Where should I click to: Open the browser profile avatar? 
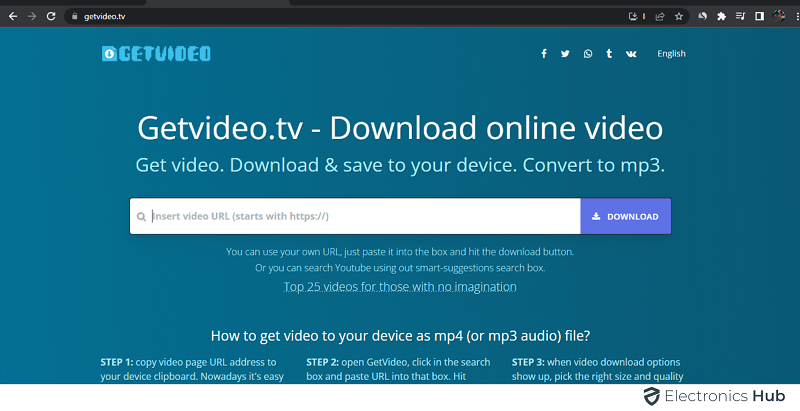(779, 16)
